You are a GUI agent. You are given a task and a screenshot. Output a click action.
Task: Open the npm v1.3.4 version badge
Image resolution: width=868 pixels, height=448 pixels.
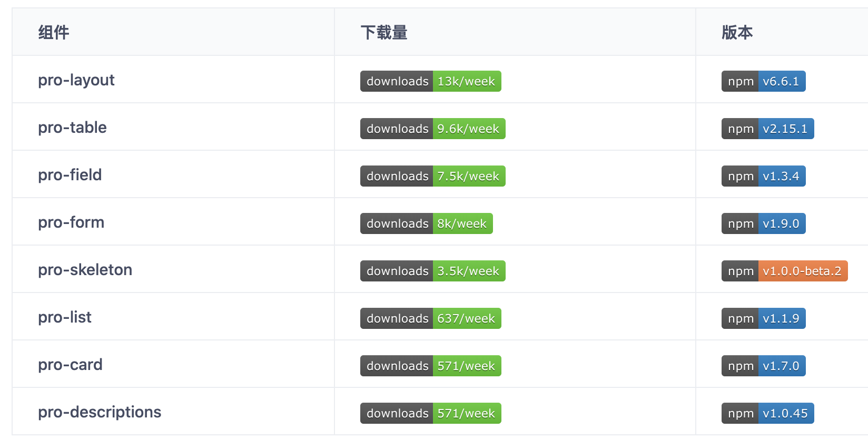click(x=763, y=176)
